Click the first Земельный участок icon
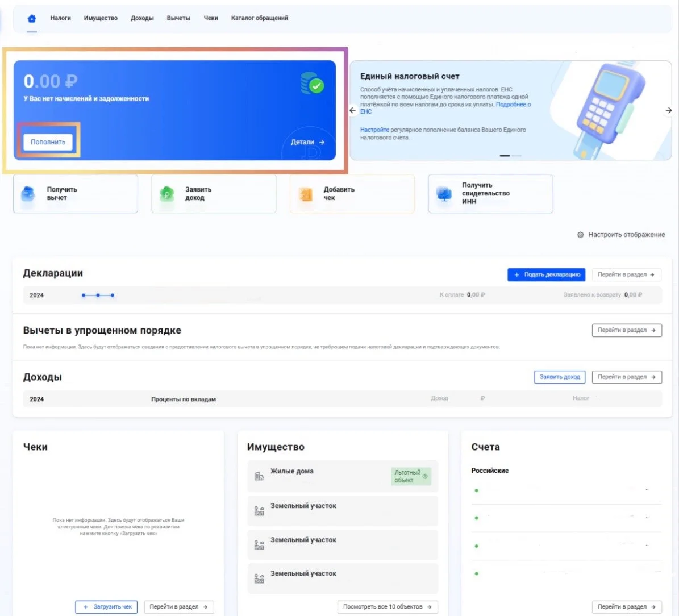This screenshot has width=679, height=616. (x=259, y=511)
